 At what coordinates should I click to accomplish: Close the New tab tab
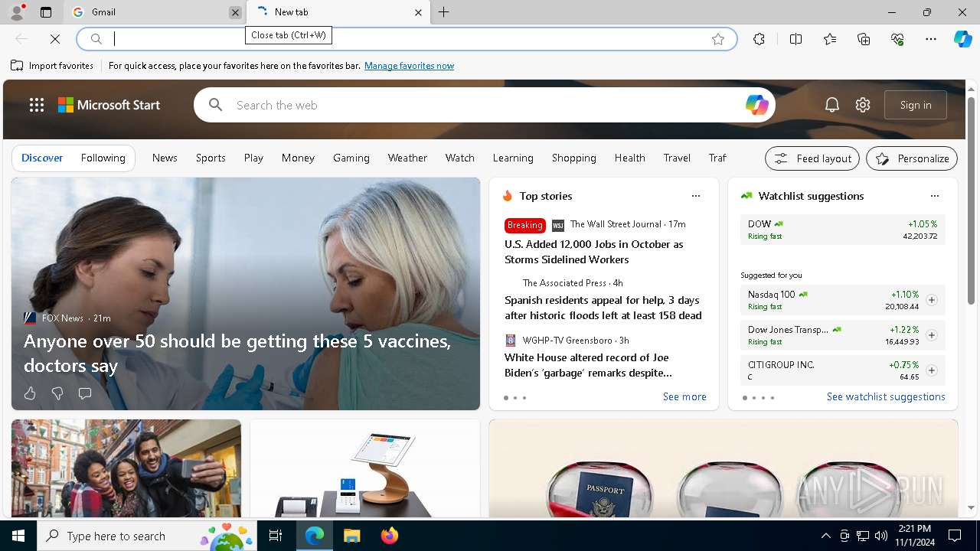[418, 12]
